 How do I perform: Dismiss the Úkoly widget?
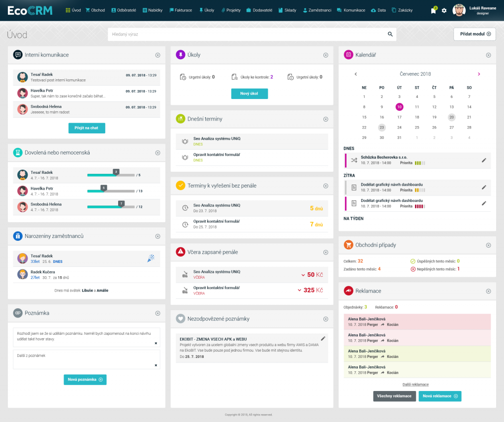[x=325, y=55]
